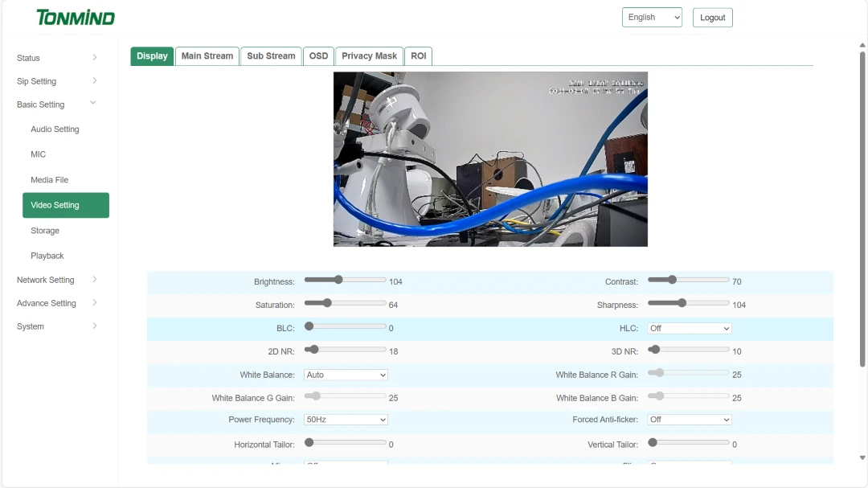Adjust the Vertical Tailor slider
This screenshot has height=488, width=868.
pos(689,443)
